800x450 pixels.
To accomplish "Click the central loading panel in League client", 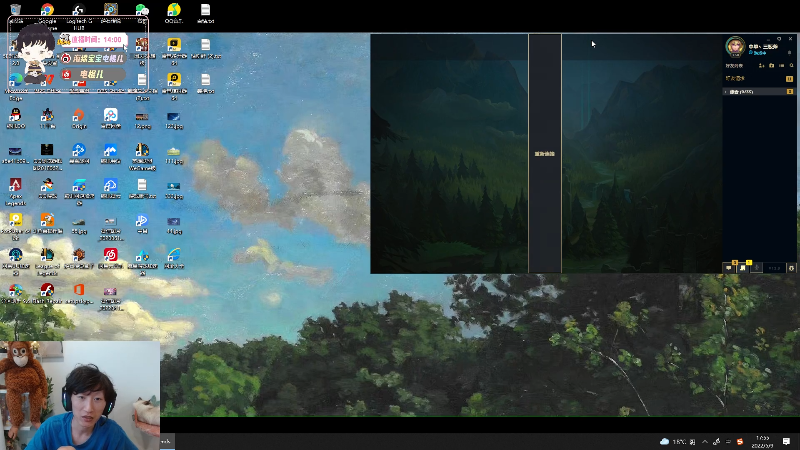I will pyautogui.click(x=545, y=153).
